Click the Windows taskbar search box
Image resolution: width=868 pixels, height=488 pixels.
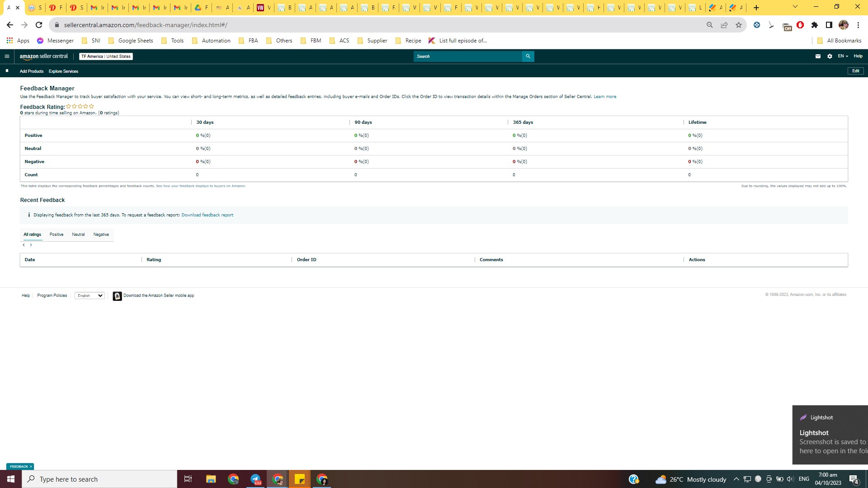point(99,479)
